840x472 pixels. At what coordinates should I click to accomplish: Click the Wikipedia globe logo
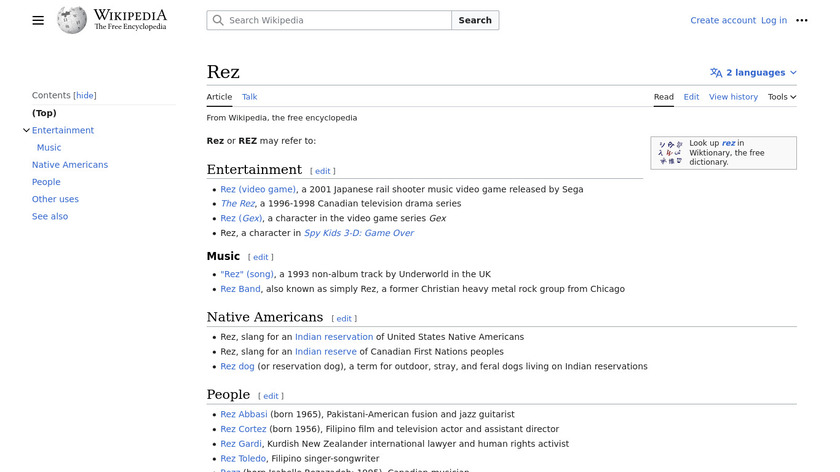click(72, 20)
